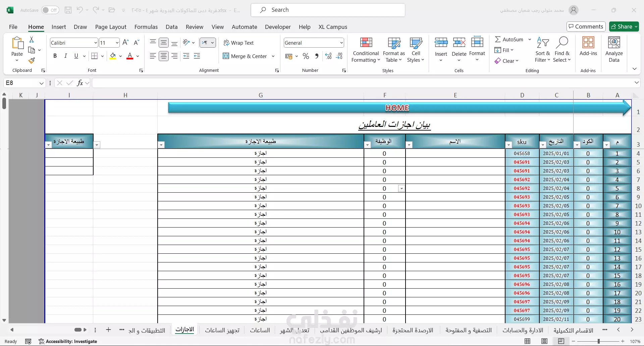Open the الوظيفة column filter dropdown

368,145
